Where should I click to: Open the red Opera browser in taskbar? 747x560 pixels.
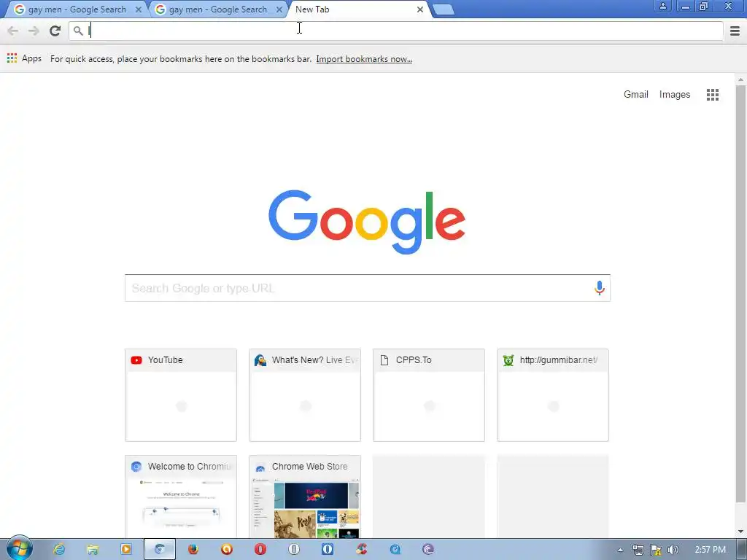[260, 549]
